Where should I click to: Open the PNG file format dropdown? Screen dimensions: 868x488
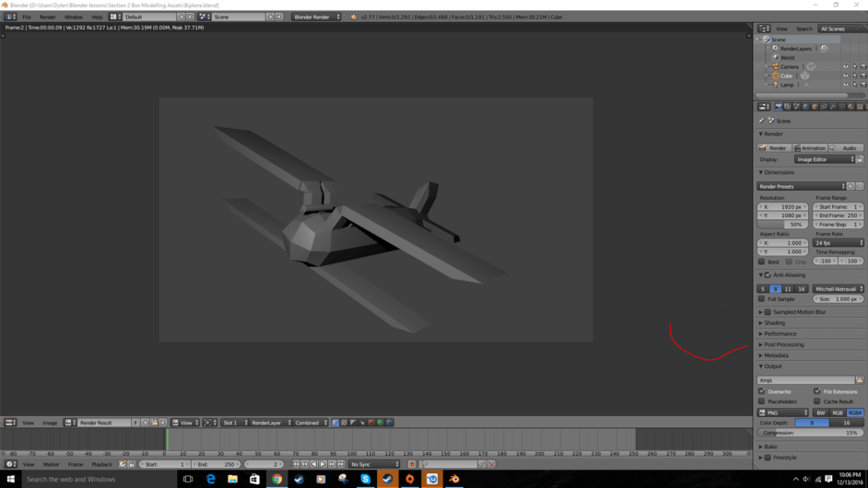[x=782, y=412]
